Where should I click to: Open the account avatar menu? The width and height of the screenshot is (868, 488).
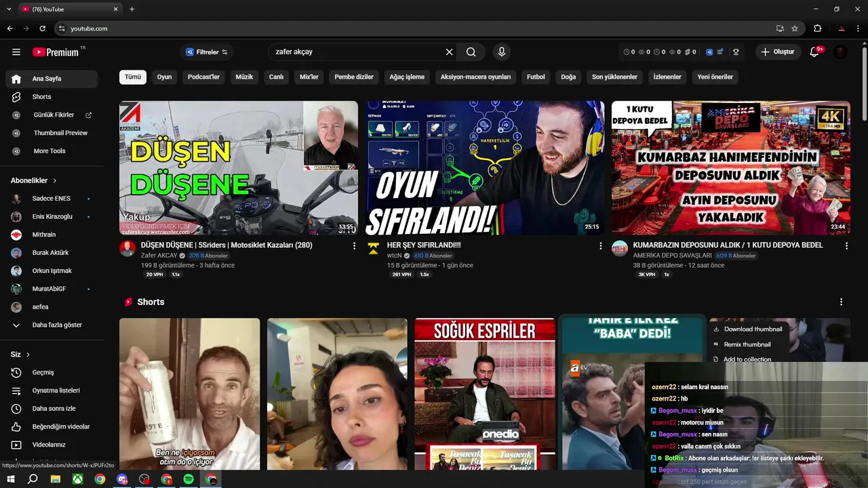840,52
